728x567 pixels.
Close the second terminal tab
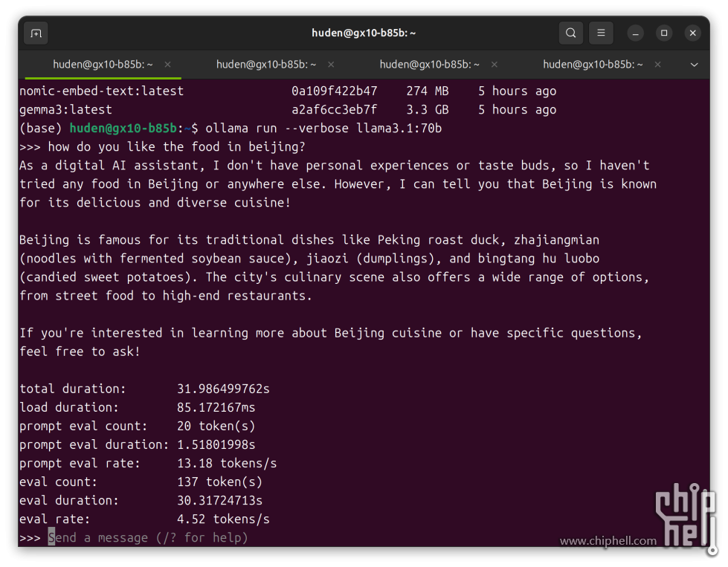(x=331, y=65)
